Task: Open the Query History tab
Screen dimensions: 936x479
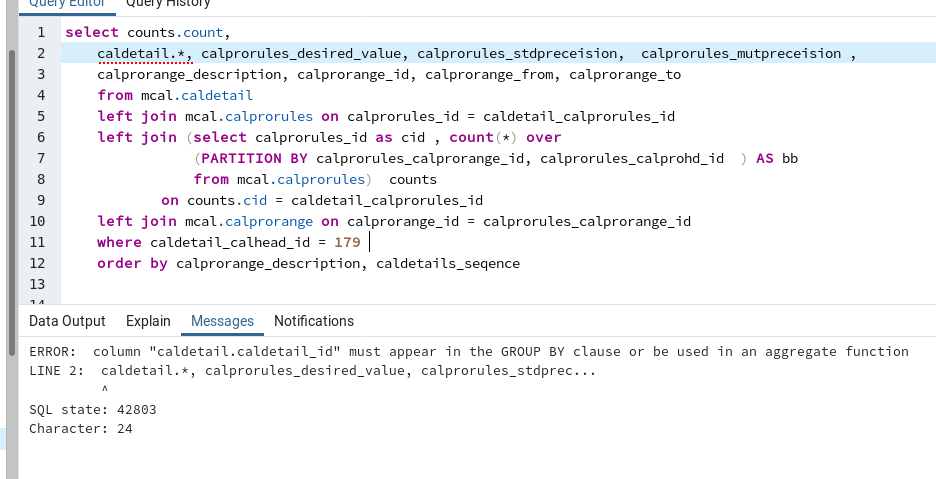Action: pyautogui.click(x=168, y=4)
